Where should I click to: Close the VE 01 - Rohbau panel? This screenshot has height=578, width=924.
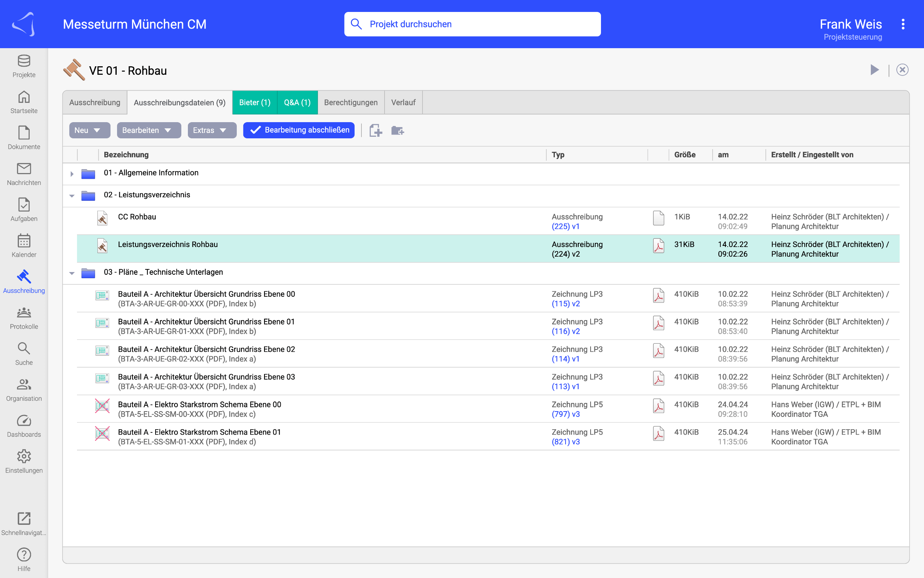point(902,70)
